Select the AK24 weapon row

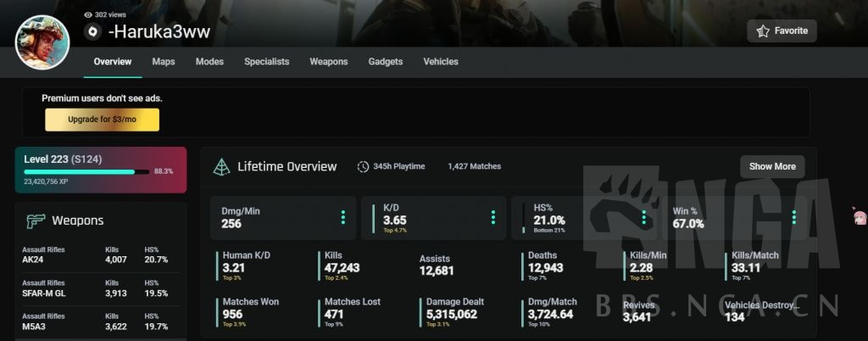100,254
